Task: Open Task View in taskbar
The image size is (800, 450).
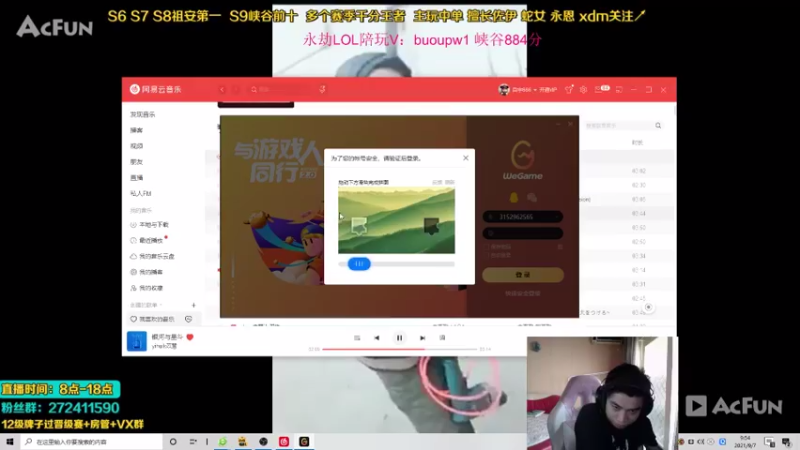Action: click(193, 442)
